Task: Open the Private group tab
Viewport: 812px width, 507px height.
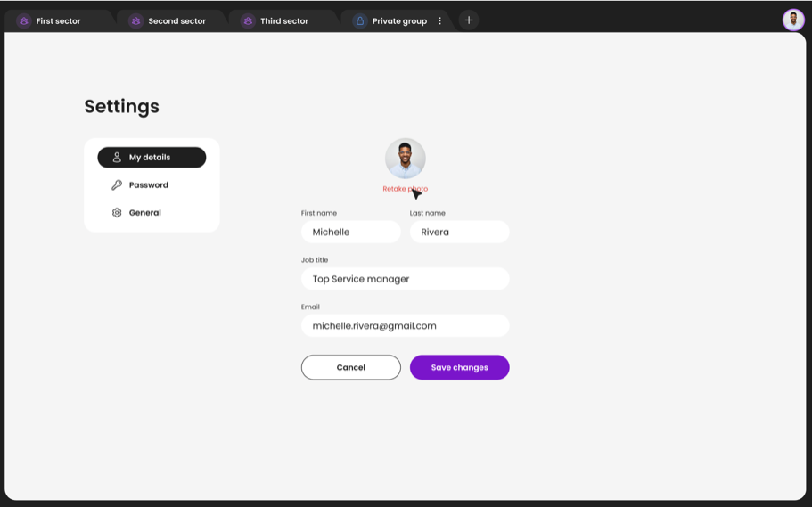Action: point(398,20)
